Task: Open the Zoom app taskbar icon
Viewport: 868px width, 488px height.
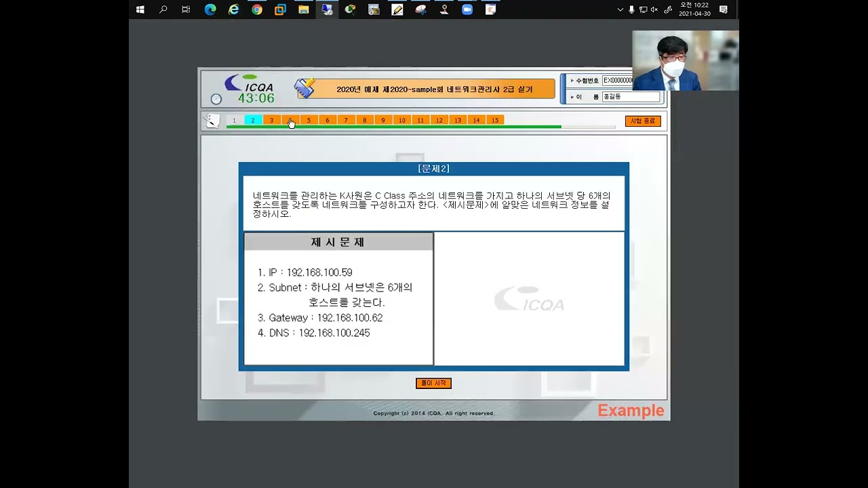Action: point(467,9)
